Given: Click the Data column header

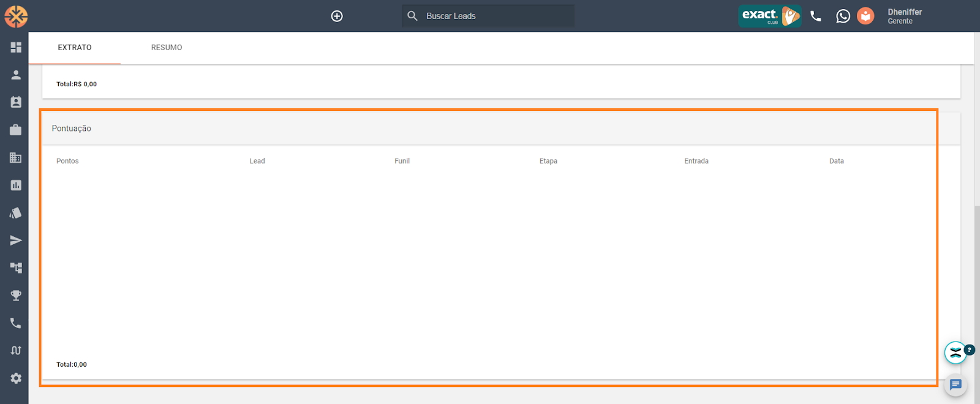Looking at the screenshot, I should 837,161.
